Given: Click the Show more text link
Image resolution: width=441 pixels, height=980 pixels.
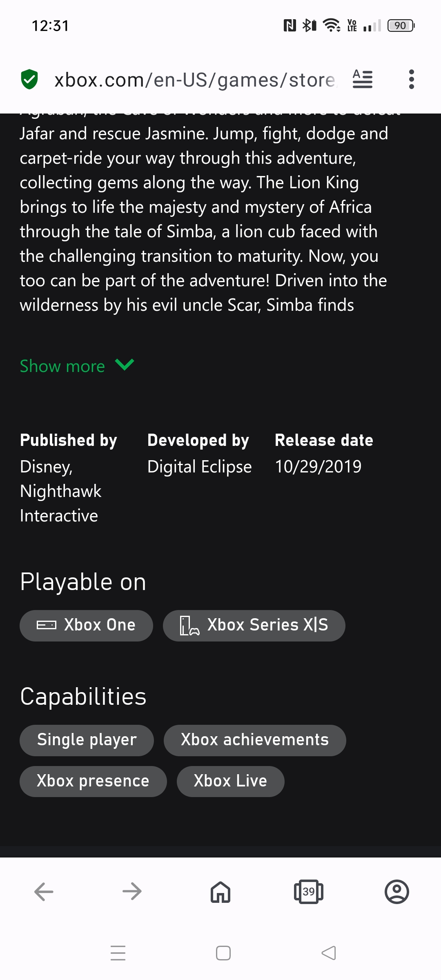Looking at the screenshot, I should (62, 366).
